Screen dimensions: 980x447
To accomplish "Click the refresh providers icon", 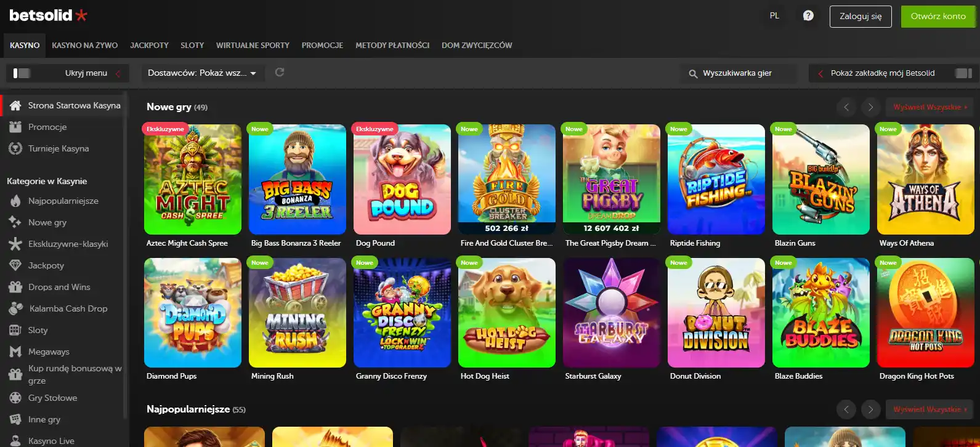I will pyautogui.click(x=279, y=72).
